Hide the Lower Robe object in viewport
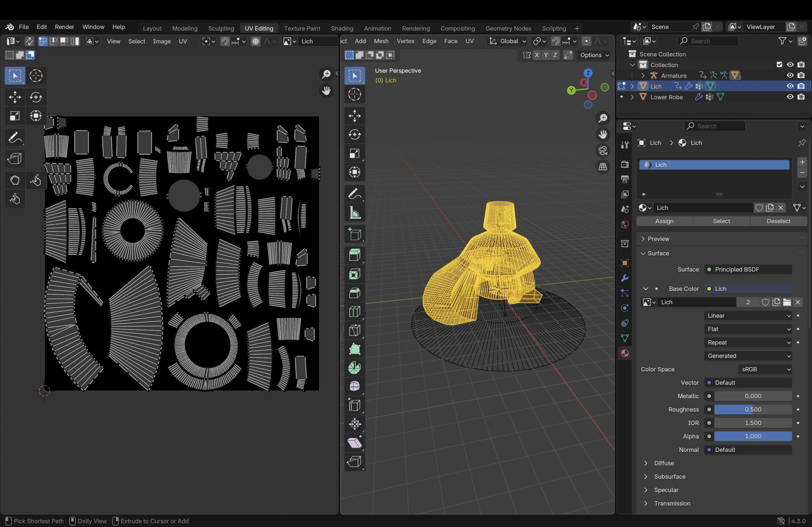 pyautogui.click(x=790, y=97)
